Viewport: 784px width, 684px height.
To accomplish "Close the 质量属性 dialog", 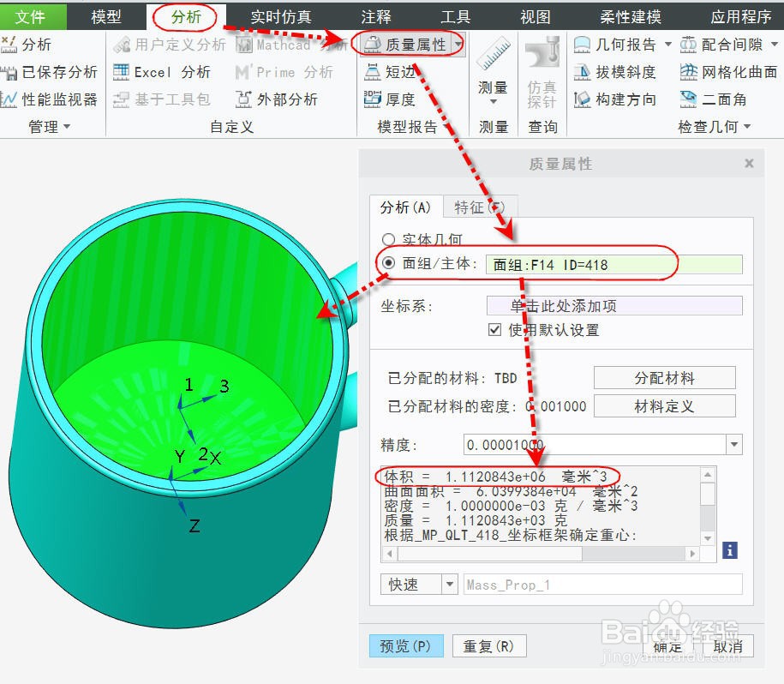I will pyautogui.click(x=749, y=163).
